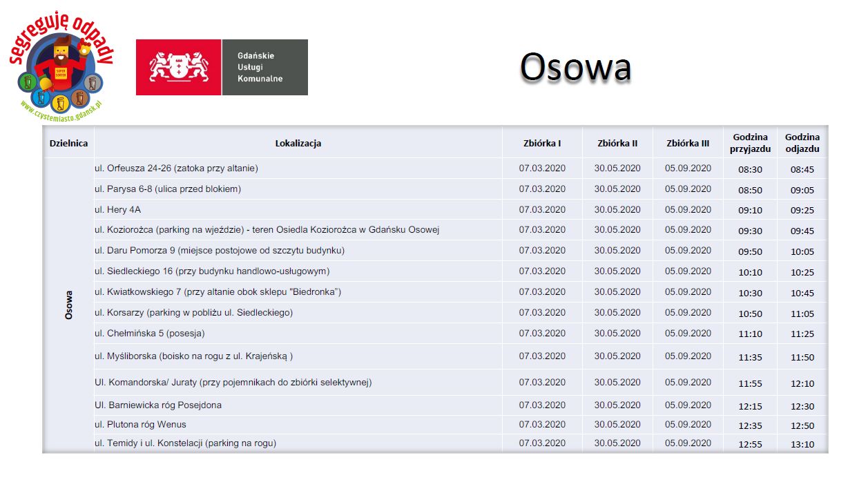868x480 pixels.
Task: Click the Dzielnica column header
Action: coord(69,144)
